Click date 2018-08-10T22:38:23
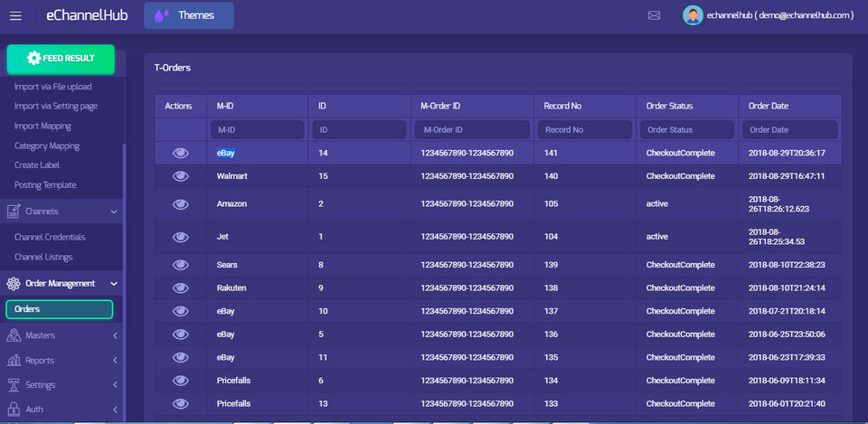This screenshot has height=424, width=868. coord(787,265)
